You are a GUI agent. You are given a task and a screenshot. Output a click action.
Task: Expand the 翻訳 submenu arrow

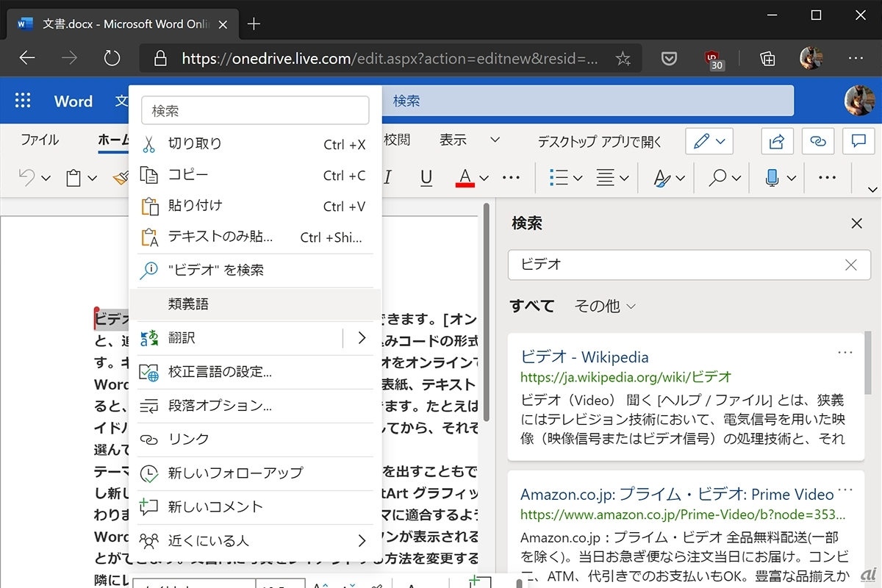click(x=362, y=338)
